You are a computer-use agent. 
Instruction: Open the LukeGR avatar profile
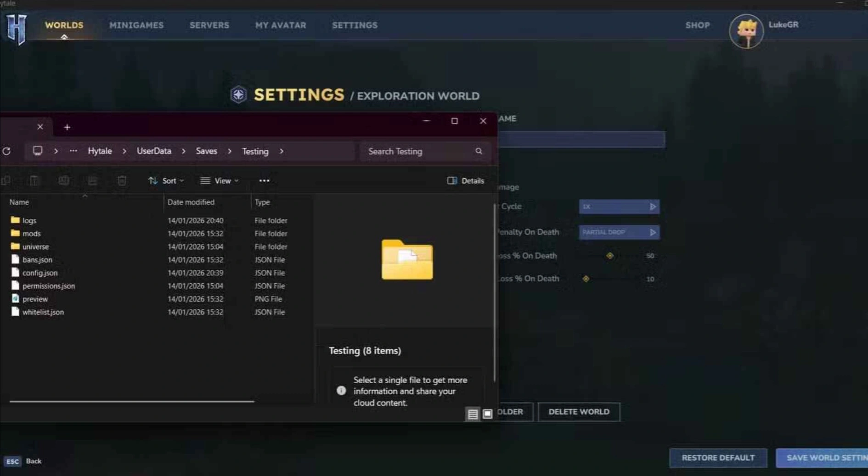click(746, 31)
